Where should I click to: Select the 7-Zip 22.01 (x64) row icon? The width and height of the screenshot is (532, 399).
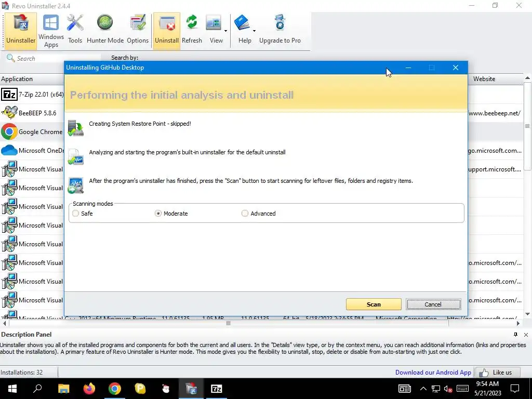point(9,95)
